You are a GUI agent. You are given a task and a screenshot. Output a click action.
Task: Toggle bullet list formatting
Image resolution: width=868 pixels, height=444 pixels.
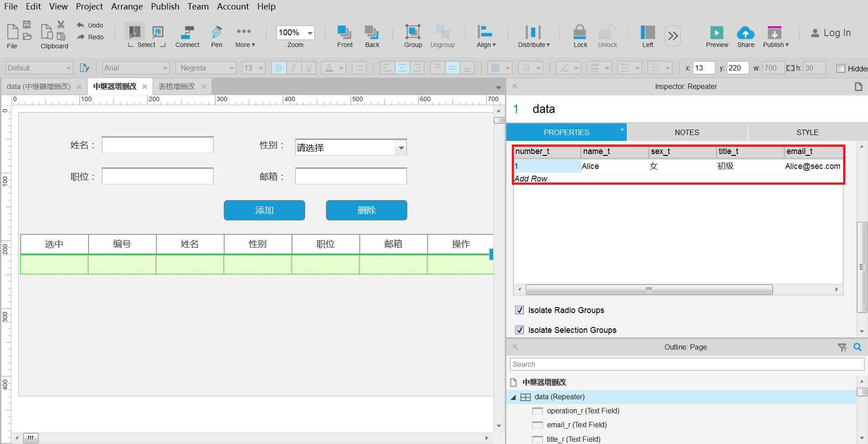(x=359, y=68)
